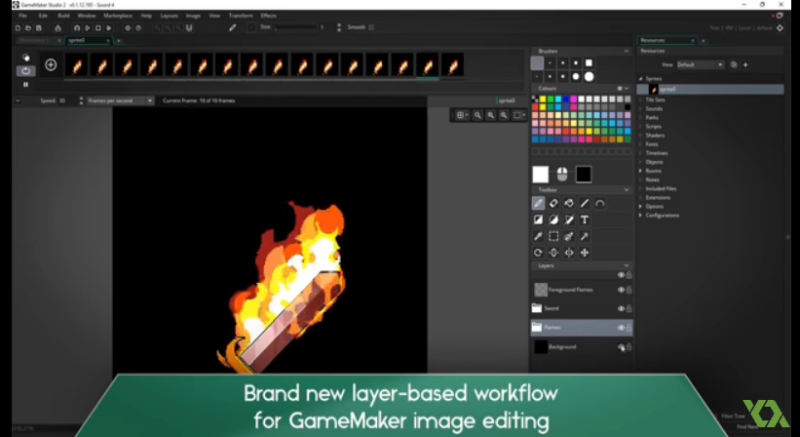Expand the Rooms resource folder
The height and width of the screenshot is (437, 800).
pos(641,171)
